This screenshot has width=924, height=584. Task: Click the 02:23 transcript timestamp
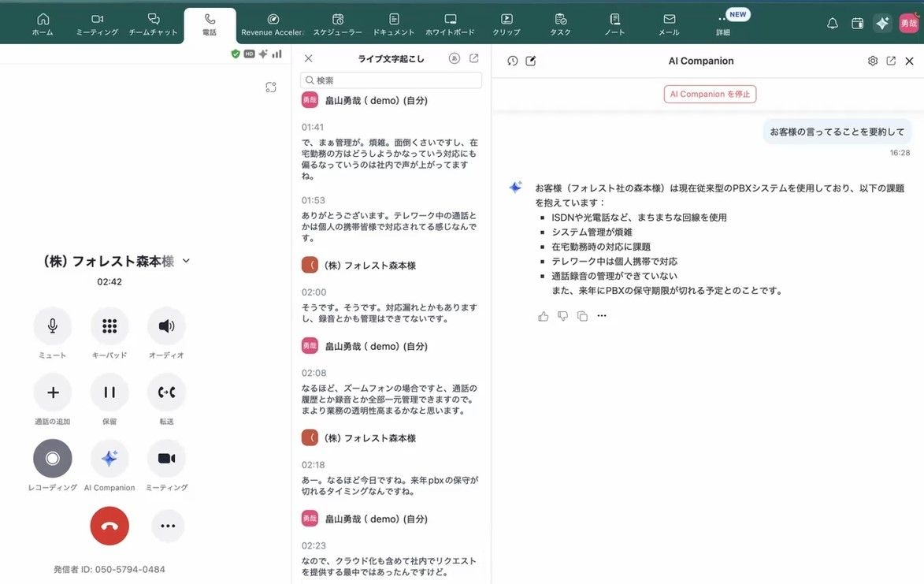click(314, 545)
